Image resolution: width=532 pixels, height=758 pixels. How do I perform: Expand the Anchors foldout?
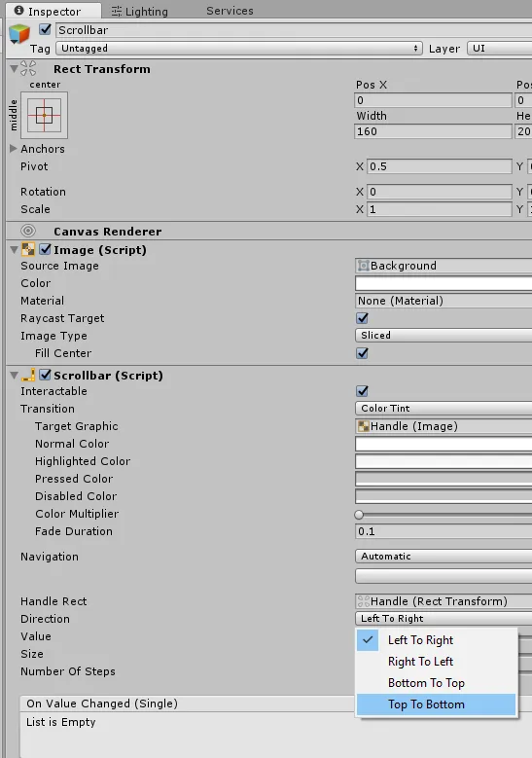tap(14, 149)
